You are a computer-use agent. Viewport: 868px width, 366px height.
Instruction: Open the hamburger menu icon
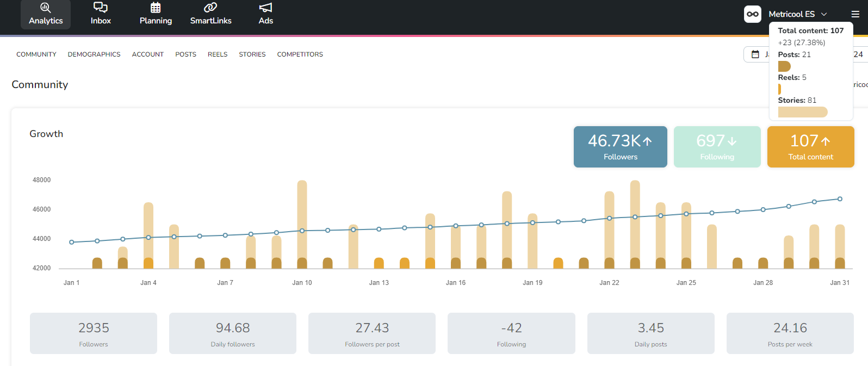[855, 14]
